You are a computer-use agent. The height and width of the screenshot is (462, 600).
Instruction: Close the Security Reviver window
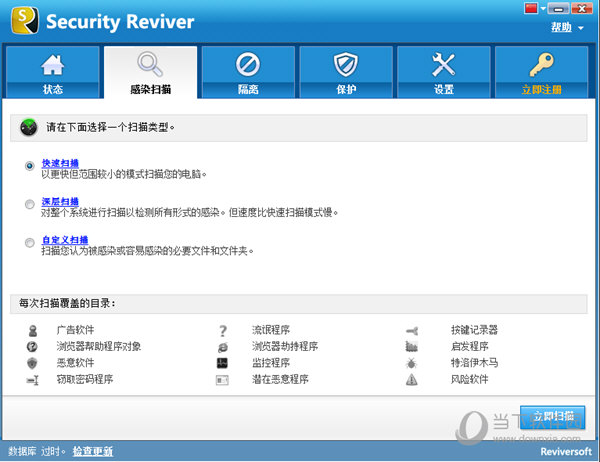(x=582, y=8)
